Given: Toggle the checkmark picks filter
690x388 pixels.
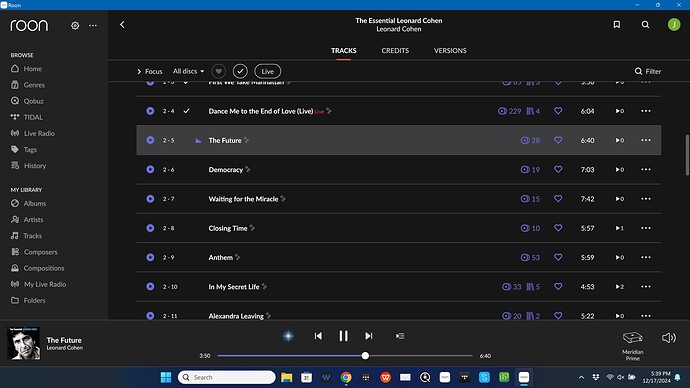Looking at the screenshot, I should point(240,71).
